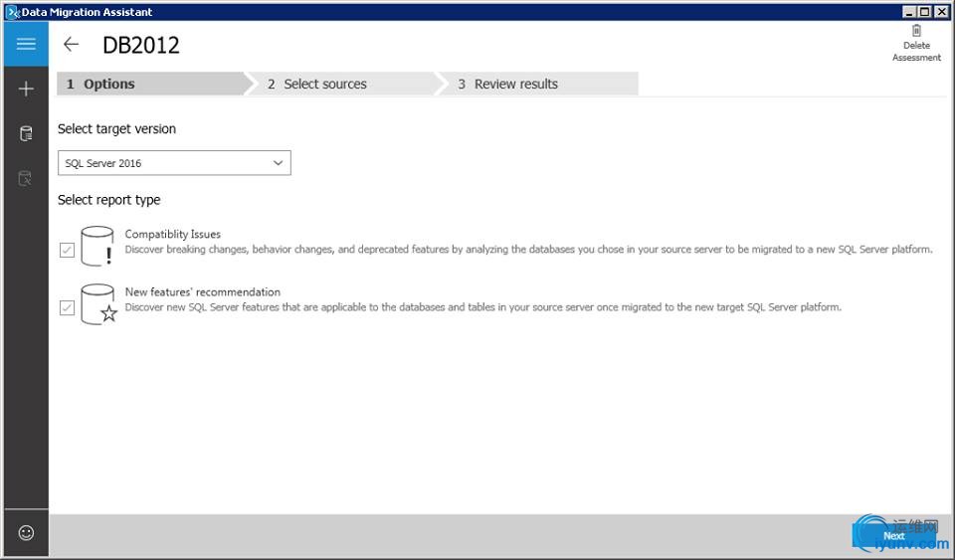Create new project with plus icon
This screenshot has height=560, width=955.
[26, 89]
